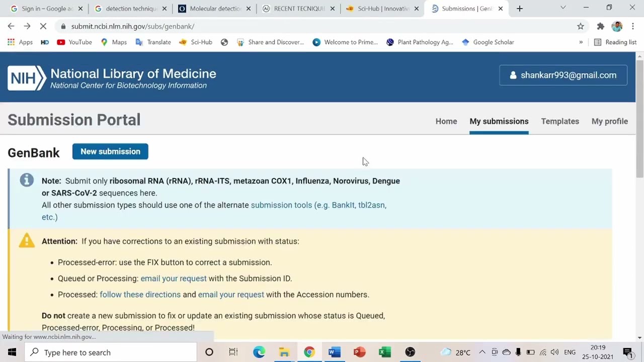This screenshot has height=362, width=644.
Task: Open the 28°C weather widget
Action: click(x=456, y=352)
